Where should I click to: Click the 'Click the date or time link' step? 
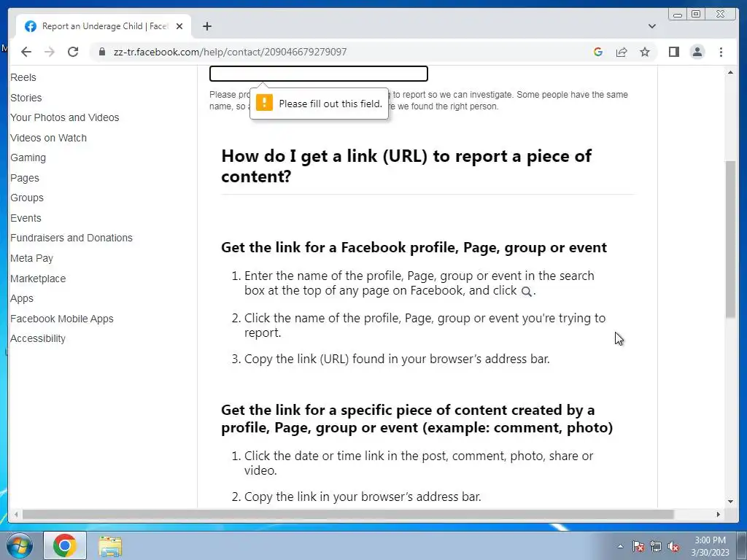(x=419, y=463)
